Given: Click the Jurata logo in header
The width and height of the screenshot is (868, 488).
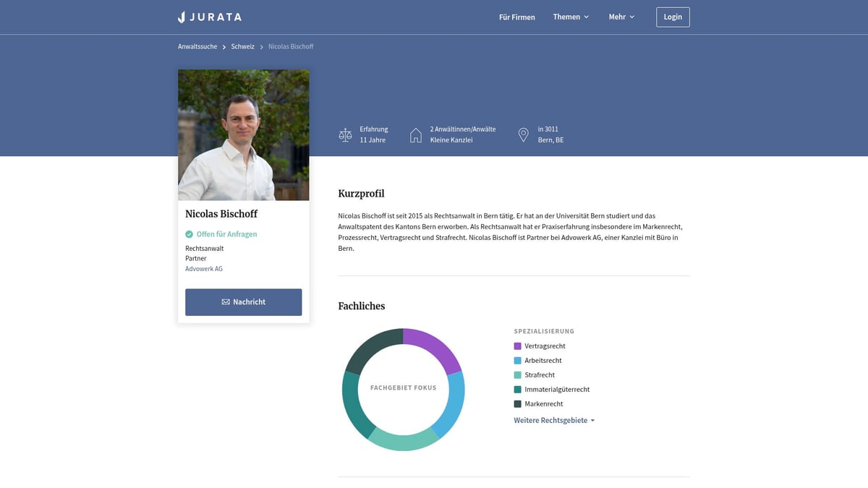Looking at the screenshot, I should (210, 17).
